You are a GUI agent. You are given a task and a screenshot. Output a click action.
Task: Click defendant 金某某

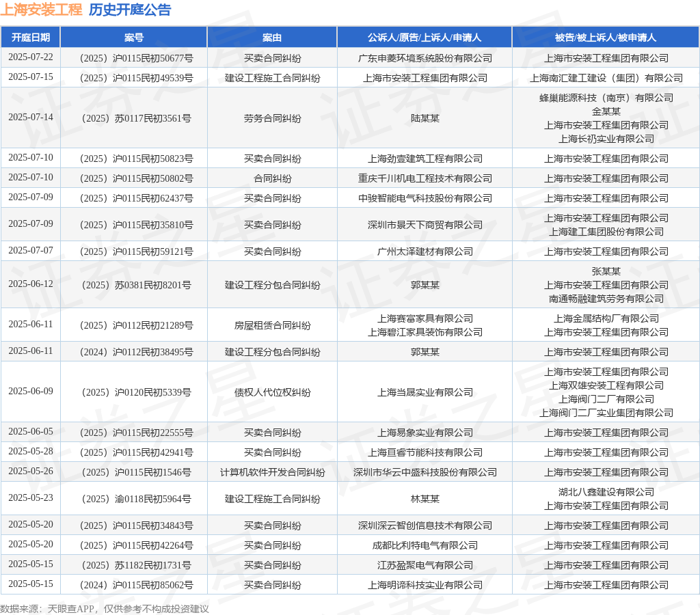tap(606, 111)
